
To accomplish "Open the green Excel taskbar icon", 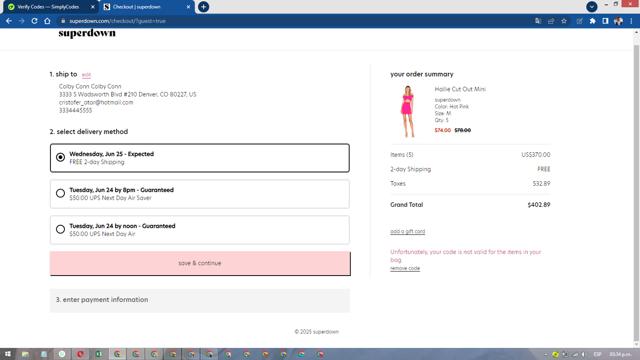I will coord(99,354).
